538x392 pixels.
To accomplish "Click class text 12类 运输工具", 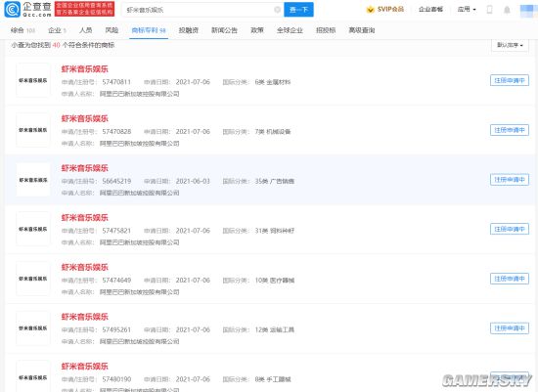I will click(x=275, y=329).
